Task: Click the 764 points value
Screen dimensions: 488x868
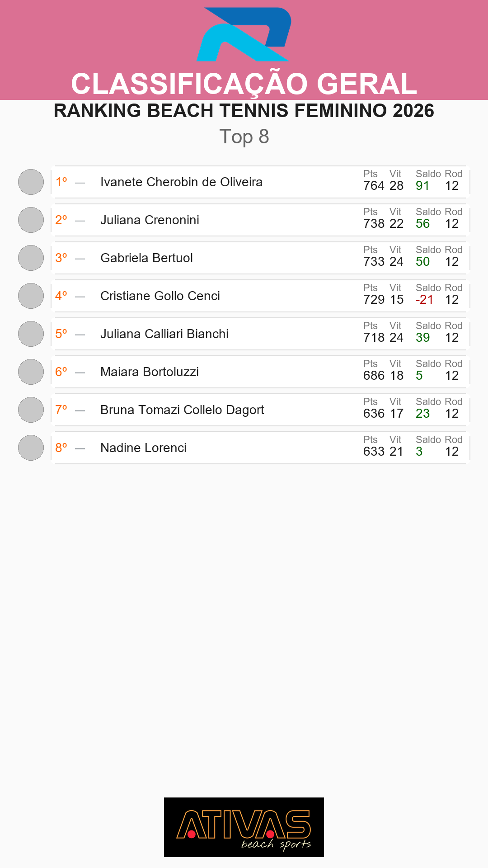Action: tap(374, 186)
